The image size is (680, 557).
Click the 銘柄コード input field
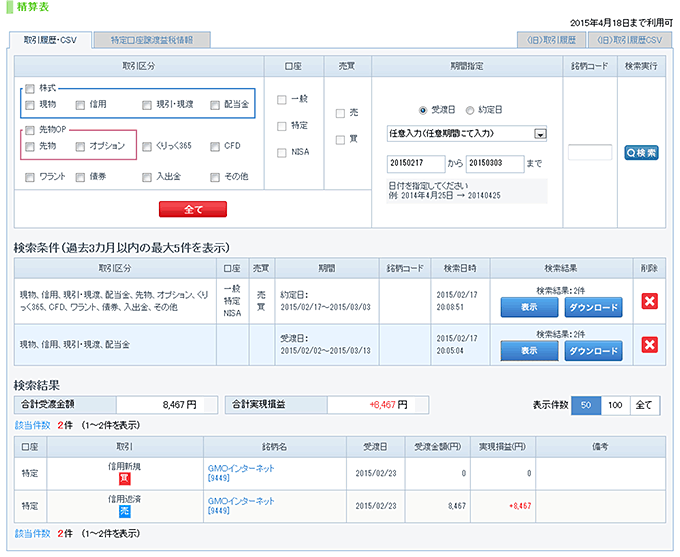click(x=590, y=153)
